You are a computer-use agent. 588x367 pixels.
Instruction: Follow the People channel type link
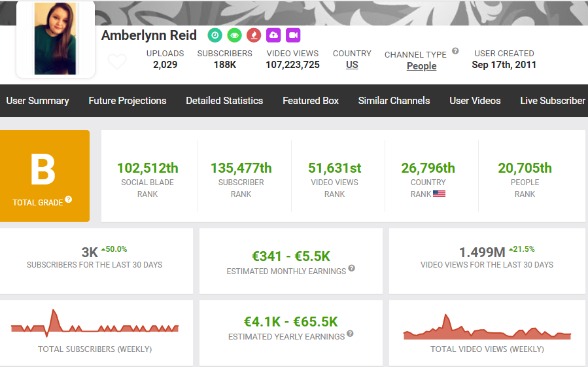point(421,66)
